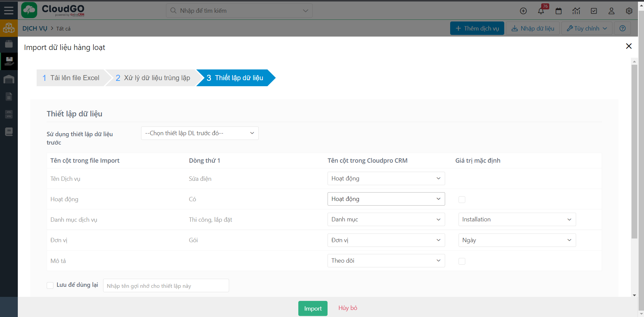
Task: Click the help question mark icon
Action: click(x=622, y=29)
